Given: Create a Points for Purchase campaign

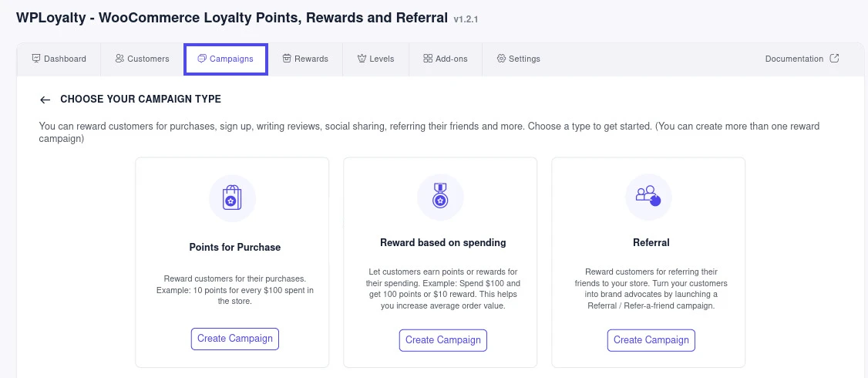Looking at the screenshot, I should (x=235, y=338).
